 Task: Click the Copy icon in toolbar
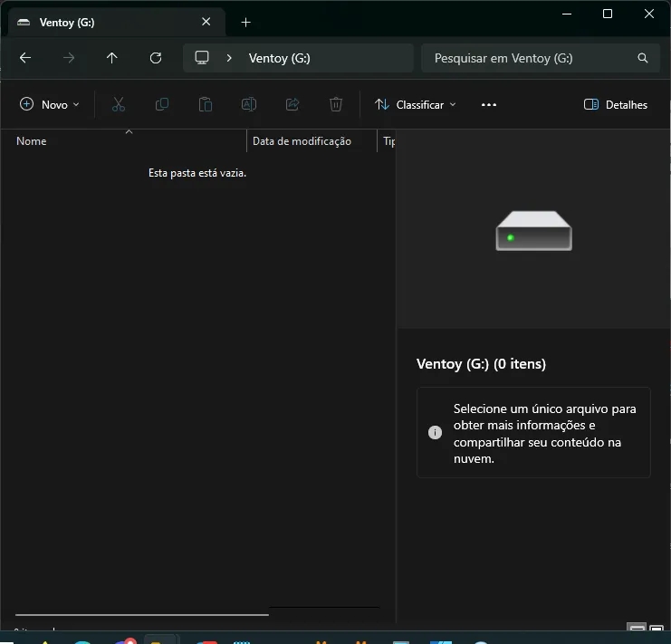162,105
